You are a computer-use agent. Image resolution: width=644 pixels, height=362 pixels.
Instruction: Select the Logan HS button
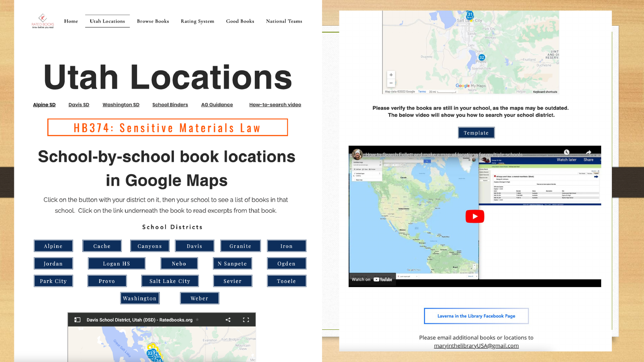[x=117, y=263]
